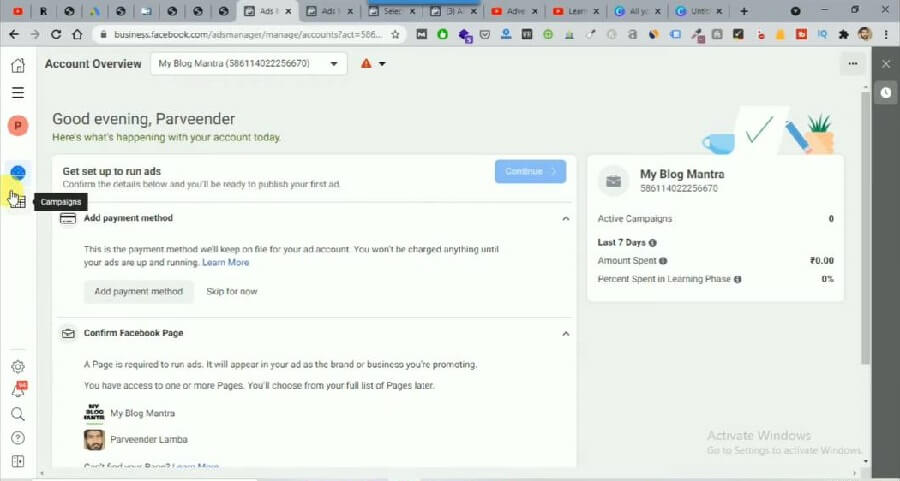This screenshot has height=481, width=900.
Task: Open the Help question mark icon
Action: pyautogui.click(x=17, y=438)
